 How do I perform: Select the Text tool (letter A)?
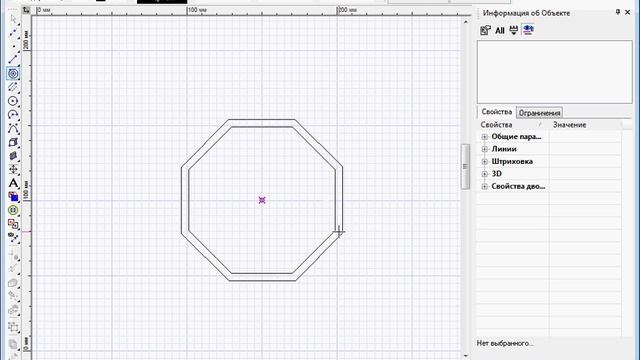(x=13, y=183)
